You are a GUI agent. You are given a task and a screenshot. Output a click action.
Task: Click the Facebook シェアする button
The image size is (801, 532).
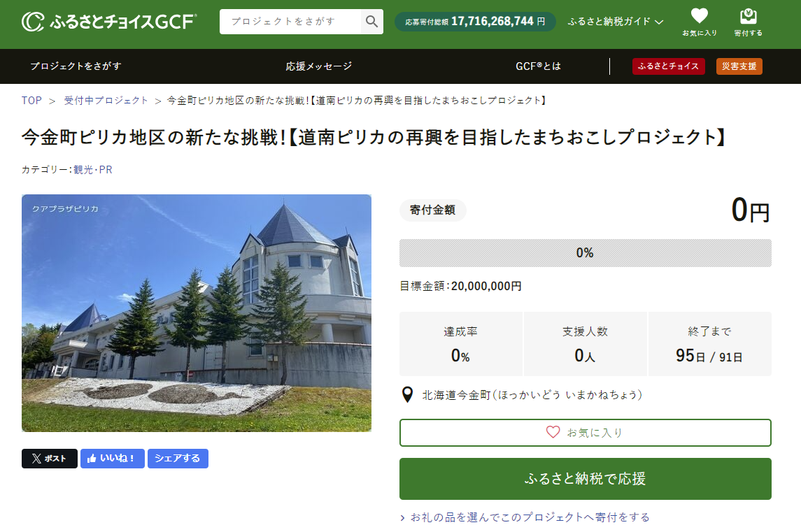[x=178, y=459]
